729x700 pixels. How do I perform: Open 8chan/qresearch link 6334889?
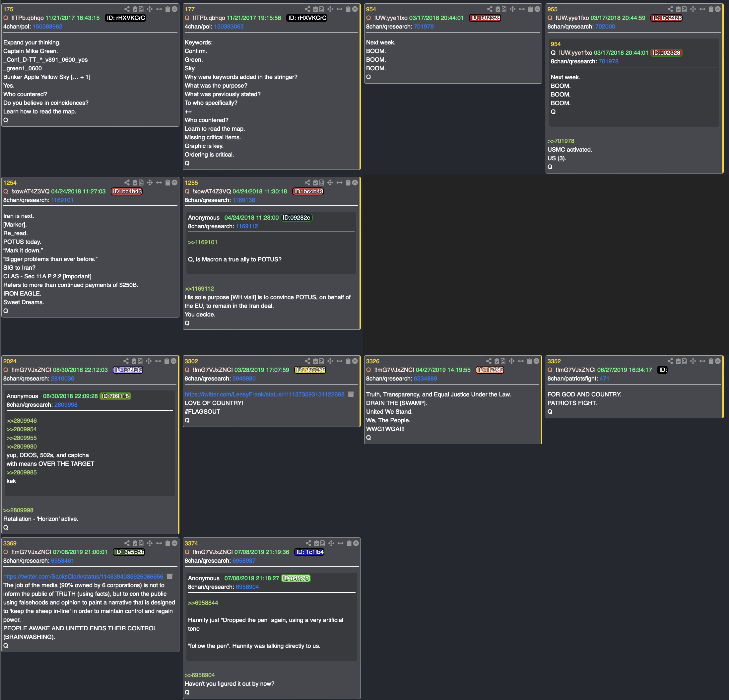click(x=425, y=379)
